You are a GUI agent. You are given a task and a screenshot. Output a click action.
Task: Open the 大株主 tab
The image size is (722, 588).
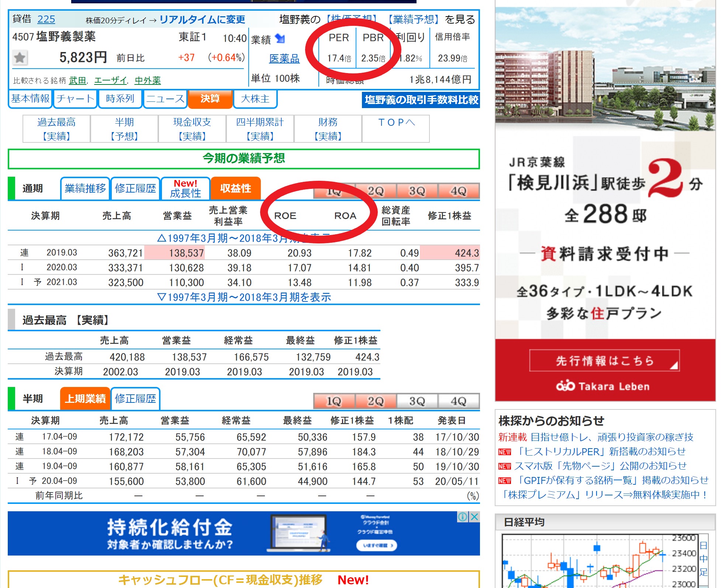click(x=255, y=99)
